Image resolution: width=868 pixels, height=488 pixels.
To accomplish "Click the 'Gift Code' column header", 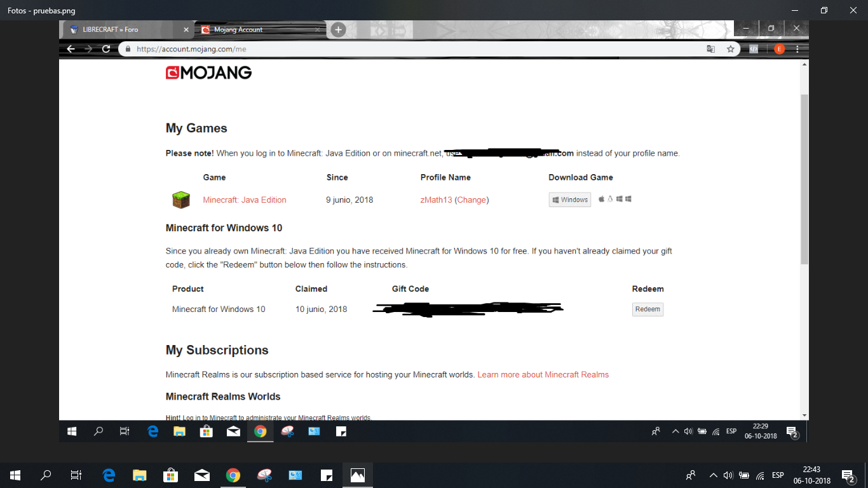I will [410, 289].
